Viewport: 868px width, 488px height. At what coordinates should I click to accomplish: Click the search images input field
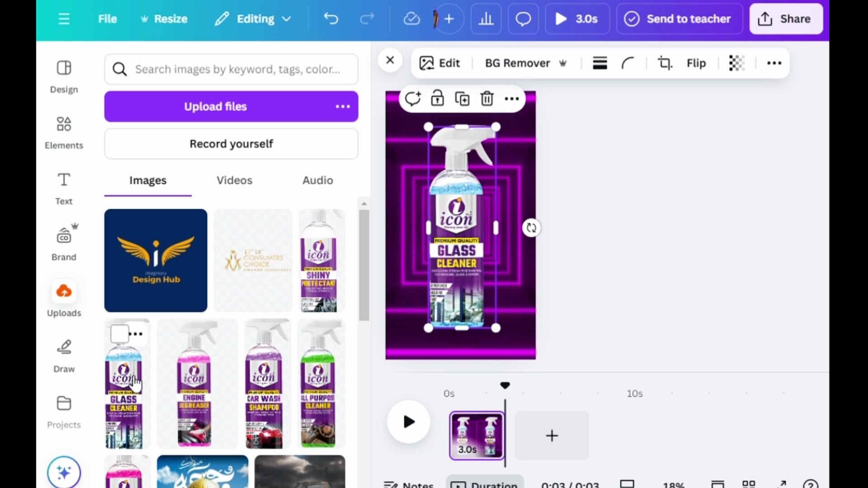click(237, 70)
